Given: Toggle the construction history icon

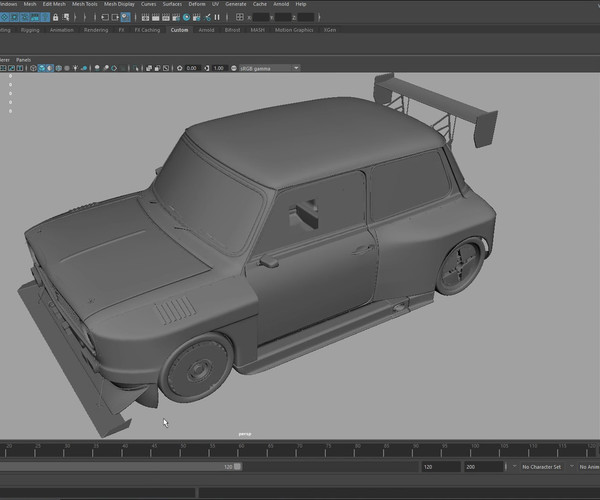Looking at the screenshot, I should click(x=126, y=17).
